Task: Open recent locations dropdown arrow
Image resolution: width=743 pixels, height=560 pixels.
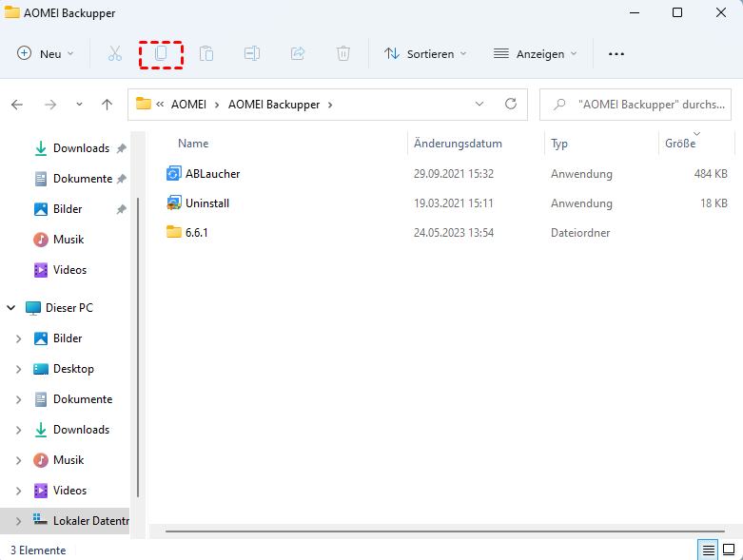Action: pos(79,105)
